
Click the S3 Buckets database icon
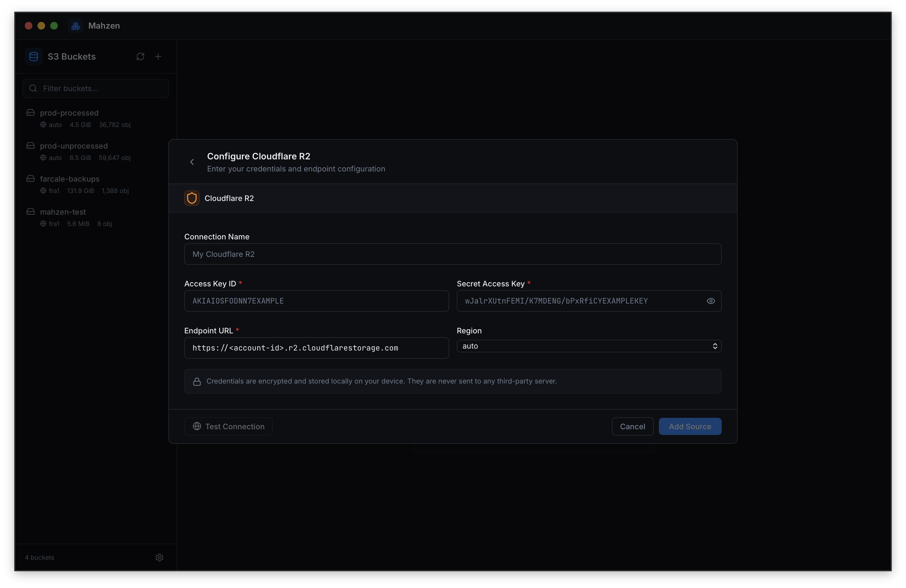point(33,57)
